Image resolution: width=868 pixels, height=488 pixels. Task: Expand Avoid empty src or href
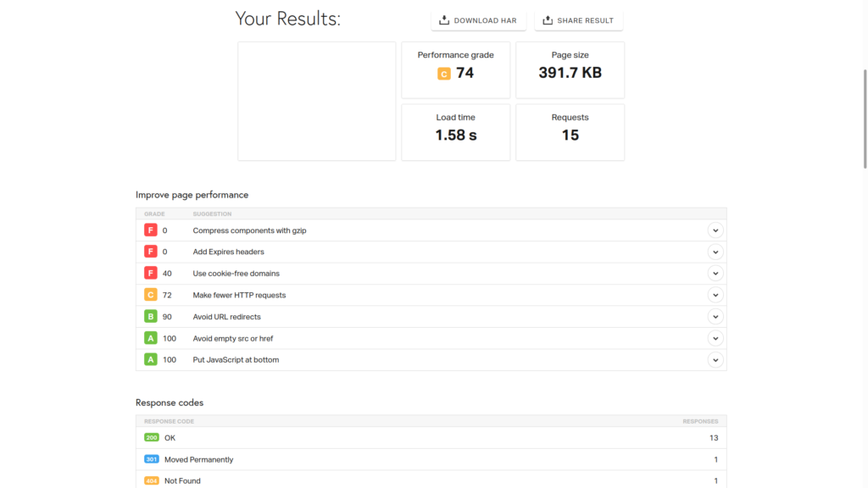click(x=715, y=338)
